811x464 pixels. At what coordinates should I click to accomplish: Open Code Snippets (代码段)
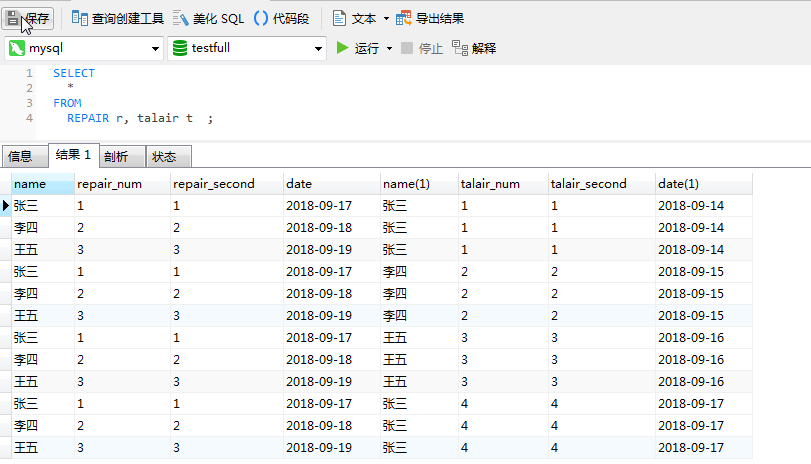pos(281,19)
